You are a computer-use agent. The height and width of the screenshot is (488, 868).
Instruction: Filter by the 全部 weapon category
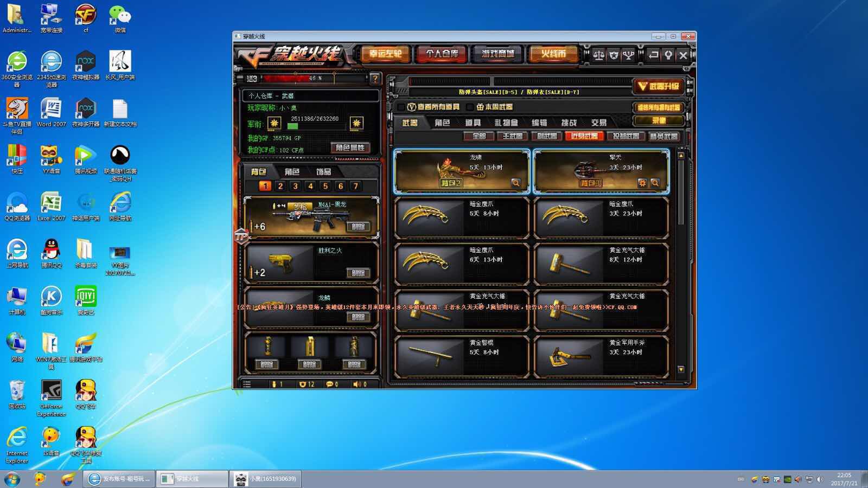coord(479,136)
